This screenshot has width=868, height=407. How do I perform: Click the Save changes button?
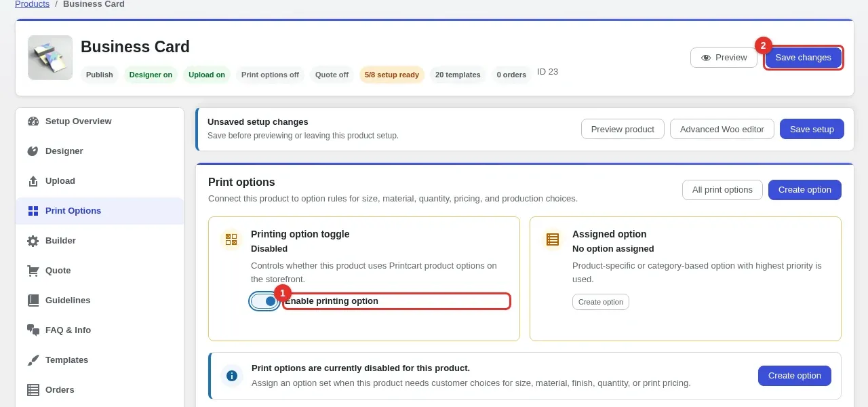tap(803, 58)
